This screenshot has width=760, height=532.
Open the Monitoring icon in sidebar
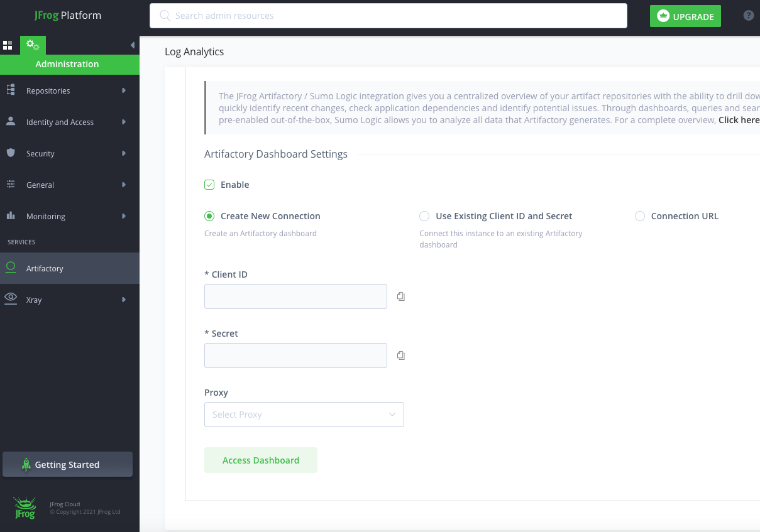(11, 215)
